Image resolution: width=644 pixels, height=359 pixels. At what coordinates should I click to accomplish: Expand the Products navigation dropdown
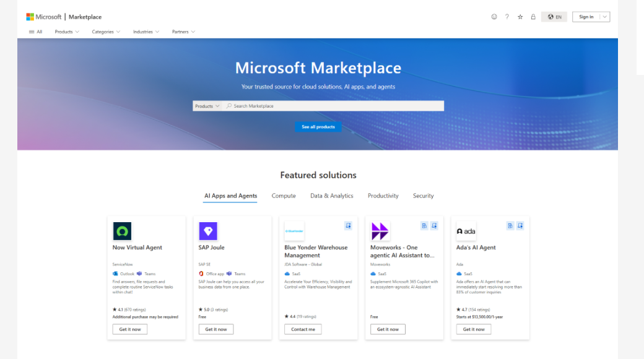[x=67, y=32]
